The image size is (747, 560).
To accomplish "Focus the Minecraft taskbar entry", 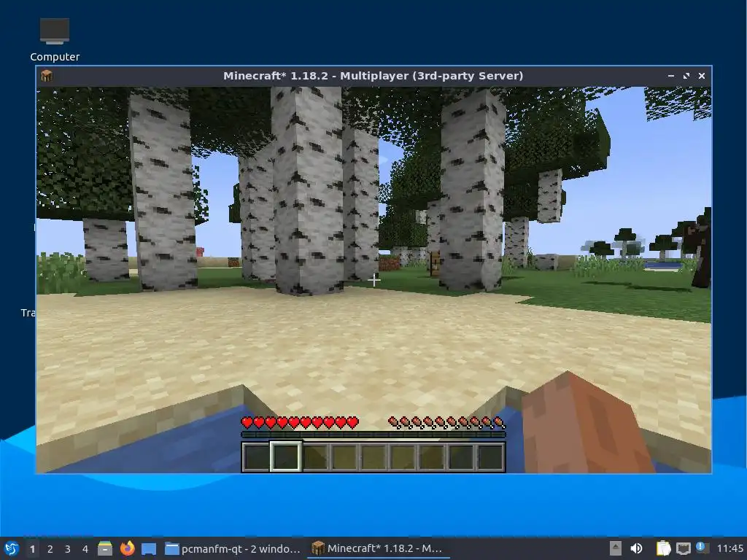I will click(x=378, y=548).
